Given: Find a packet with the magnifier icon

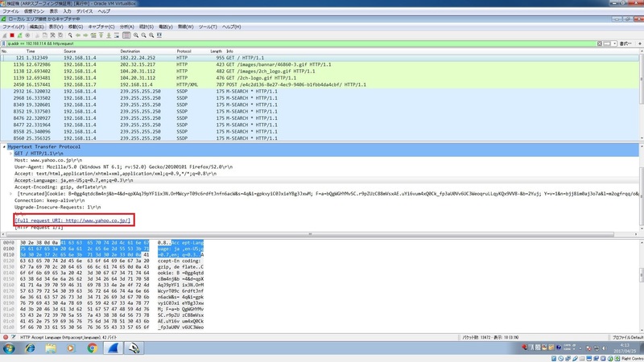Looking at the screenshot, I should tap(70, 35).
